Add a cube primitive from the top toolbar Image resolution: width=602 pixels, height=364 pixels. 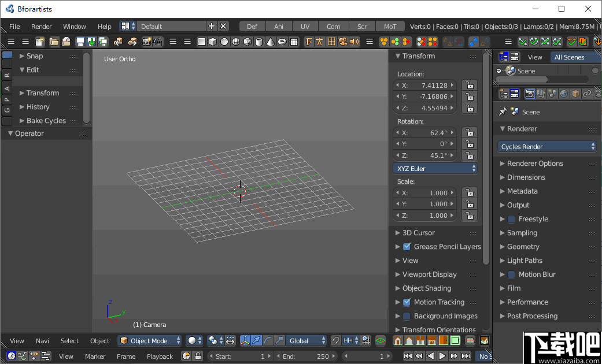tap(213, 41)
